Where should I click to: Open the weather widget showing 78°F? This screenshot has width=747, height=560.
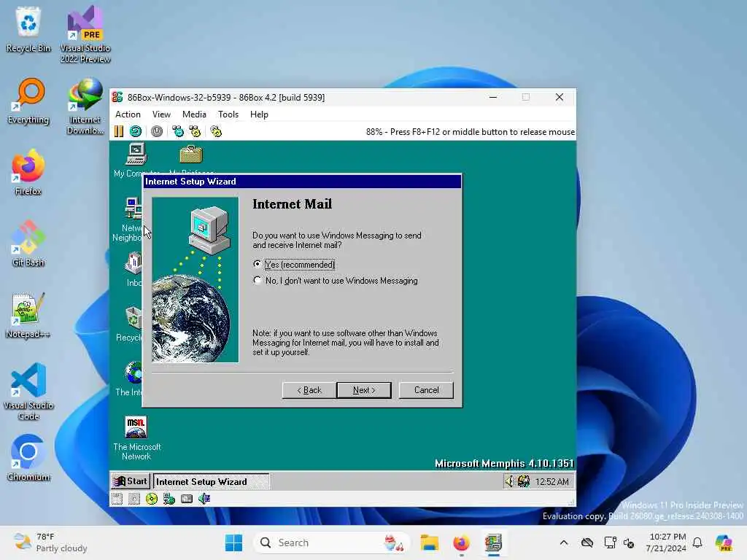pyautogui.click(x=50, y=542)
